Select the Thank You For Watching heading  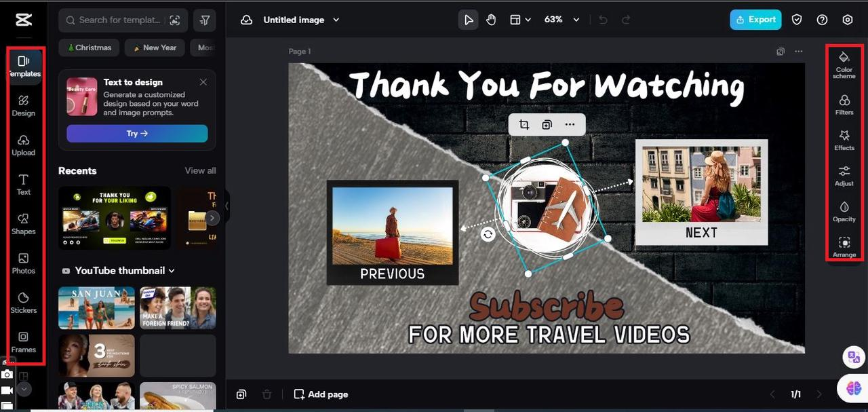point(546,86)
